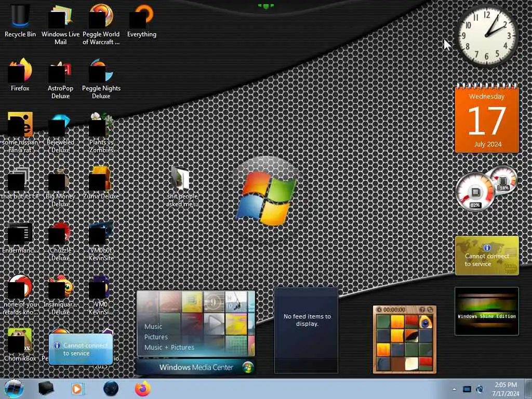Screen dimensions: 532x399
Task: Open the taskbar clock showing 2:05 PM
Action: click(x=506, y=389)
